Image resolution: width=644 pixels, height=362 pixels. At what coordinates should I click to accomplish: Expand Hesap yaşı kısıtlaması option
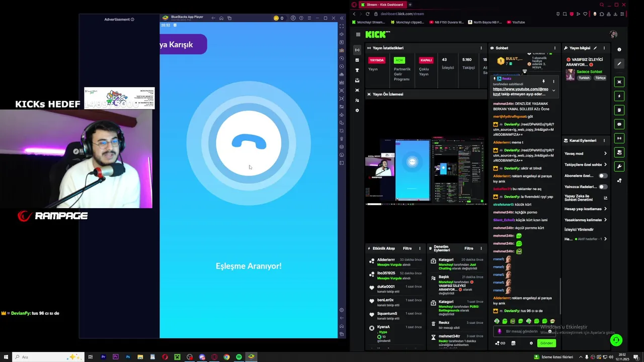coord(585,209)
